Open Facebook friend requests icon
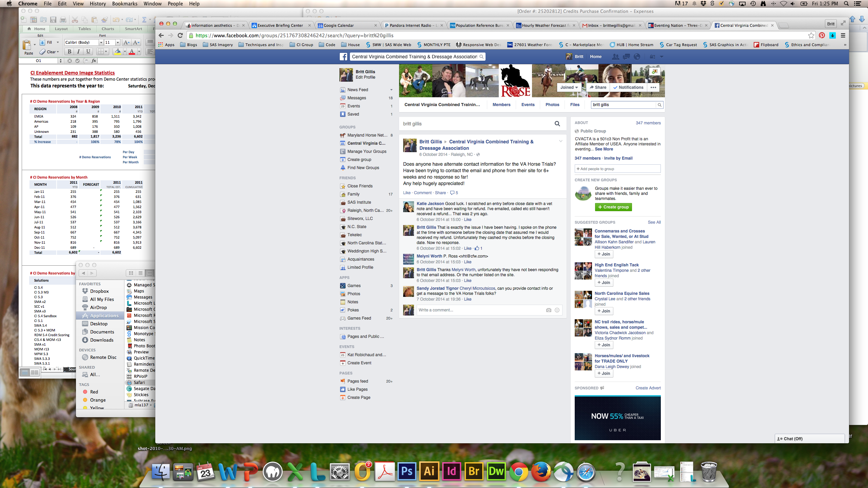Image resolution: width=868 pixels, height=488 pixels. coord(615,57)
